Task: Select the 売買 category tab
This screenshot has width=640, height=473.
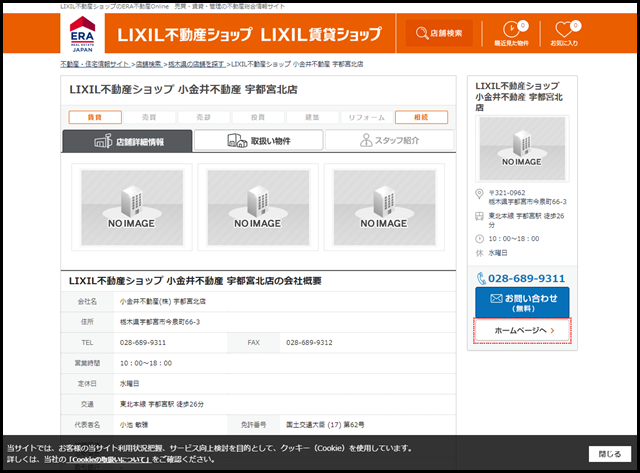Action: pyautogui.click(x=149, y=117)
